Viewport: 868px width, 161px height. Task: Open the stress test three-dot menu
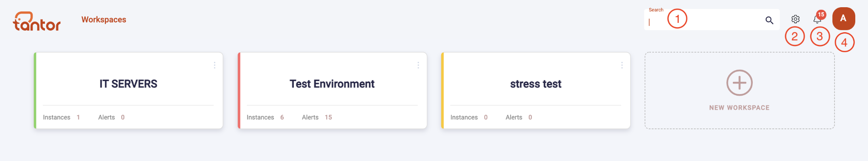(x=622, y=65)
